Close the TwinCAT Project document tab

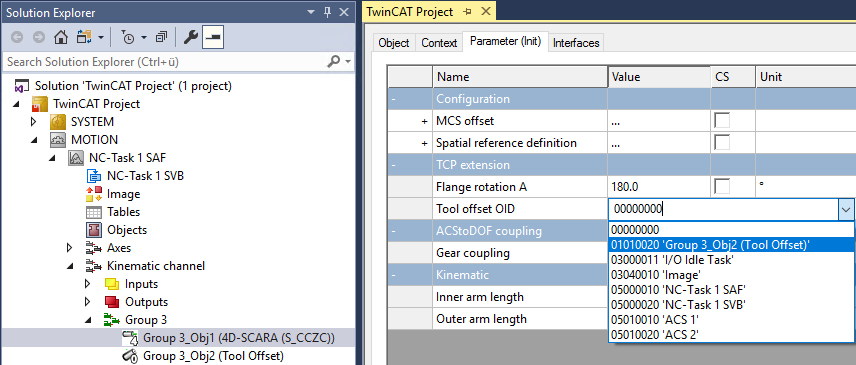point(485,11)
